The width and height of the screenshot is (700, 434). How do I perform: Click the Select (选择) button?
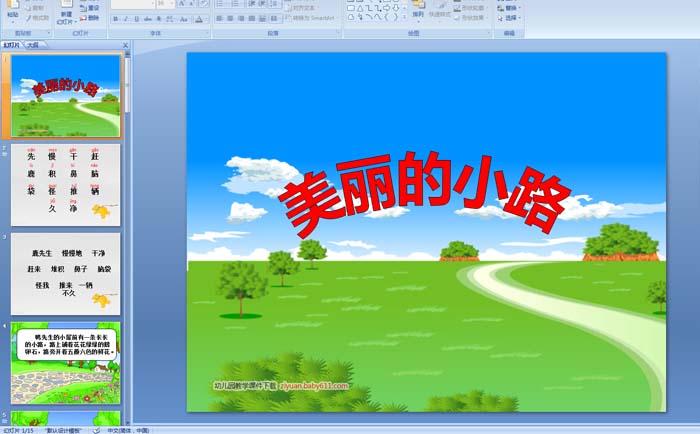pyautogui.click(x=509, y=18)
